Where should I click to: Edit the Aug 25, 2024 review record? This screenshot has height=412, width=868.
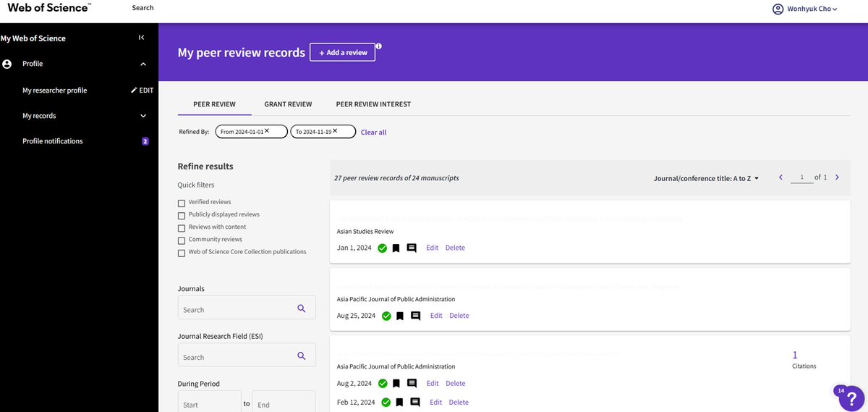pyautogui.click(x=436, y=316)
